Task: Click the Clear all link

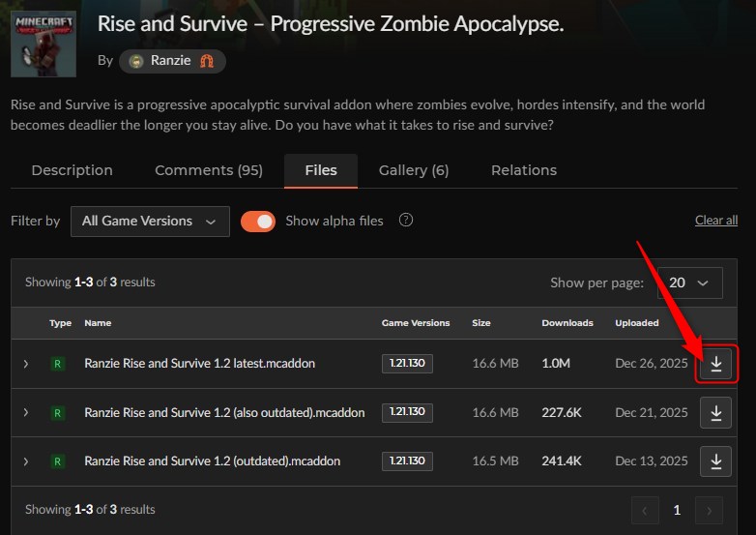Action: coord(716,221)
